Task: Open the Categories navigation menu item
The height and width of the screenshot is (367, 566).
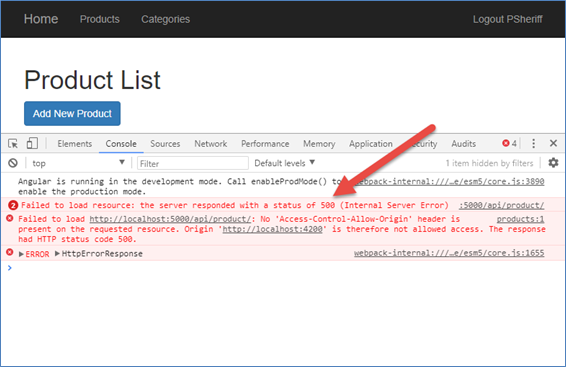Action: pyautogui.click(x=165, y=19)
